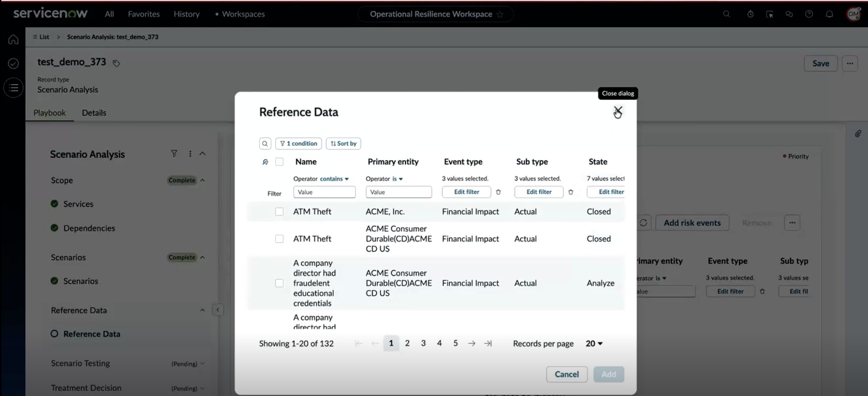Open the History menu
The width and height of the screenshot is (868, 396).
coord(186,14)
